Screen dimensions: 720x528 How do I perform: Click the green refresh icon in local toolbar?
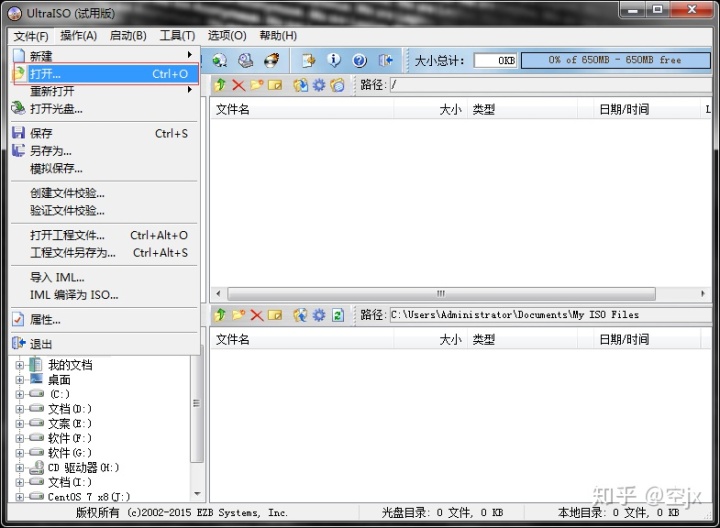click(338, 315)
